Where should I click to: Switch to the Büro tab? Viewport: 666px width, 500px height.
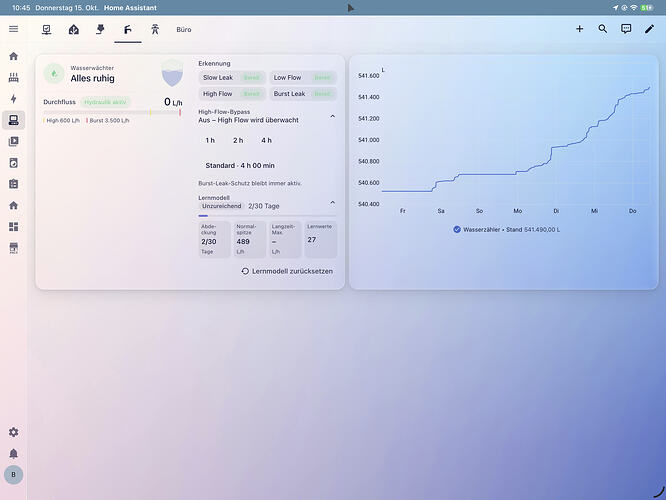coord(183,30)
